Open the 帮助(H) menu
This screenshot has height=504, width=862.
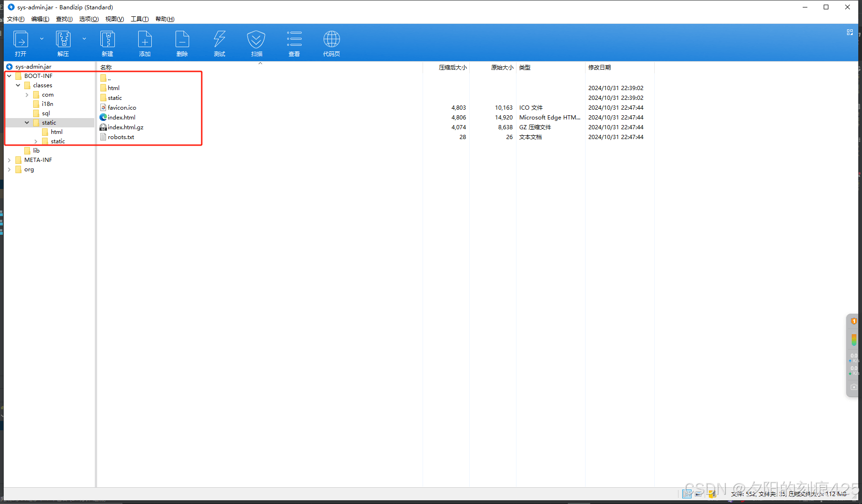165,19
